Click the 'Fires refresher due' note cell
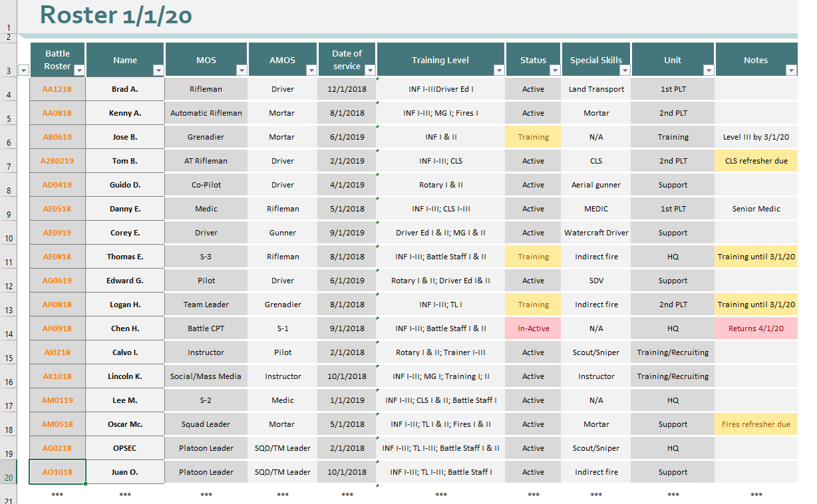Screen dimensions: 817x504 point(756,424)
